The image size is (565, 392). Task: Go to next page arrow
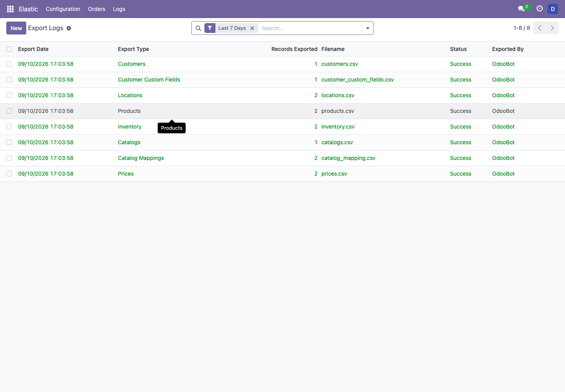(x=552, y=28)
